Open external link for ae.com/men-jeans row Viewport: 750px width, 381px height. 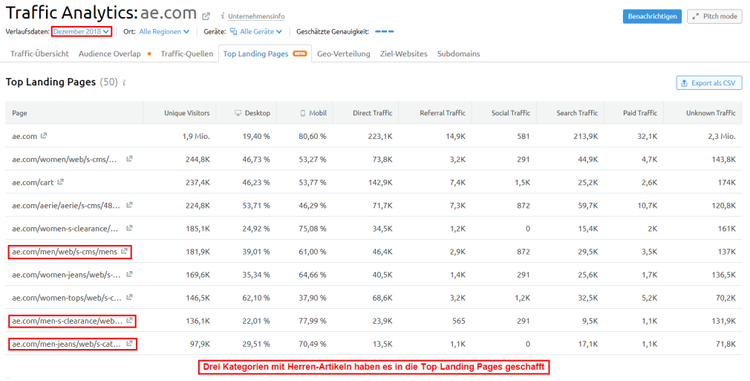129,343
